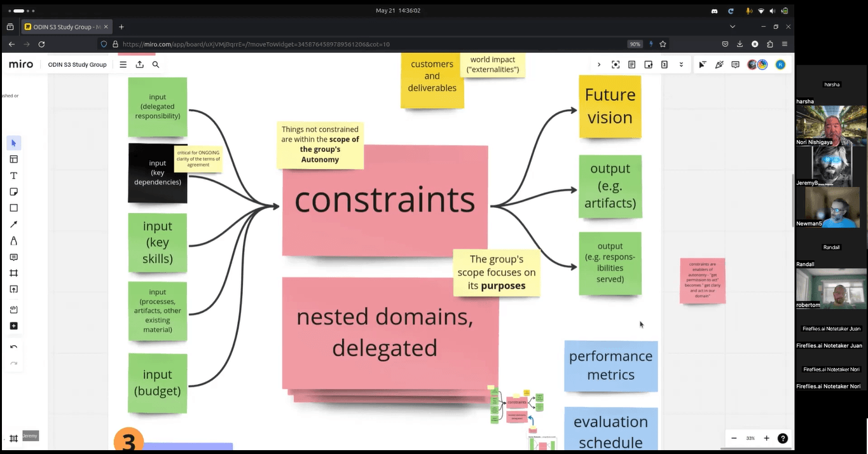Click the help question mark button

pyautogui.click(x=782, y=438)
